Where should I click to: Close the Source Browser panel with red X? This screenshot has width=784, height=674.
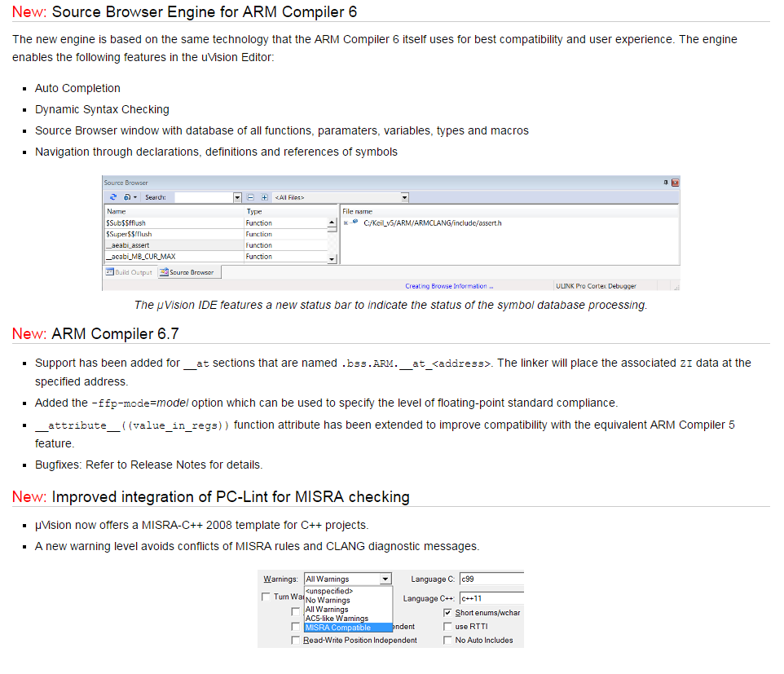point(675,183)
